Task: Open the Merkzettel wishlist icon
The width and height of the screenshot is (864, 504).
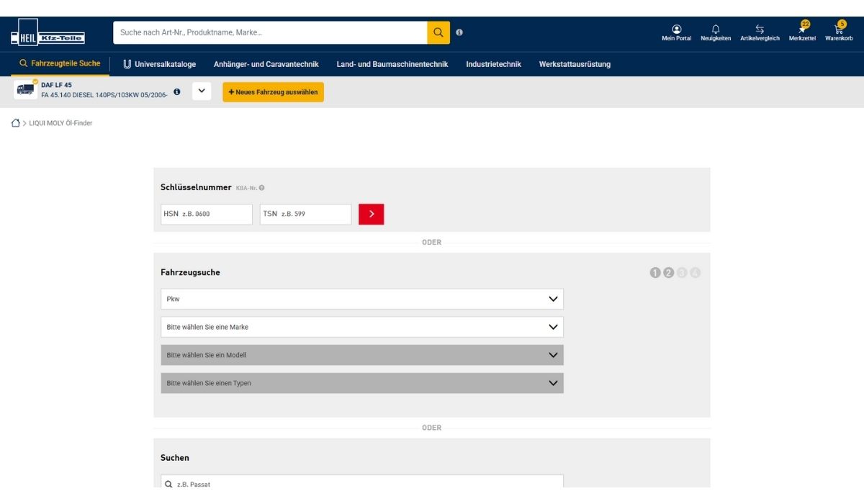Action: pos(802,32)
